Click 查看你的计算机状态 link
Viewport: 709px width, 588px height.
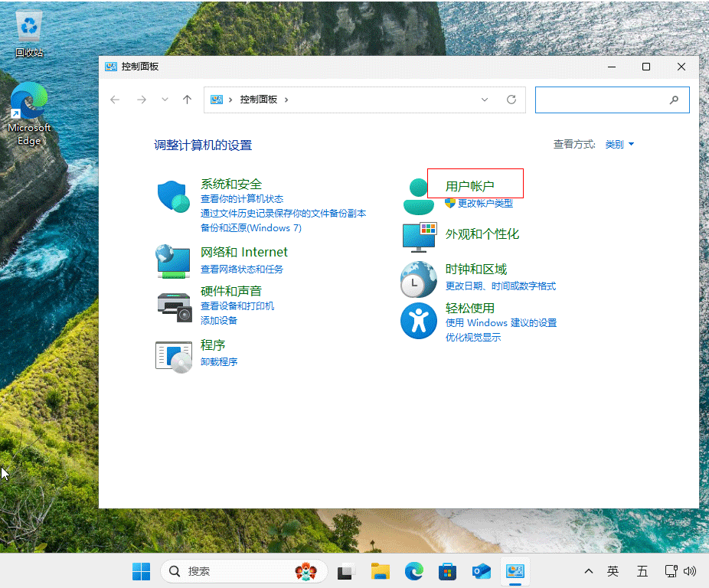[x=242, y=199]
